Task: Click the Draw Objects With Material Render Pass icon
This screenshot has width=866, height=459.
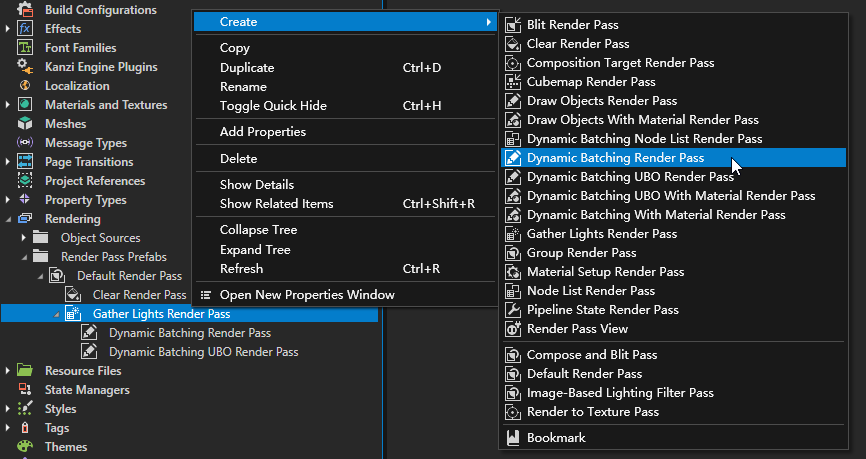Action: [513, 120]
